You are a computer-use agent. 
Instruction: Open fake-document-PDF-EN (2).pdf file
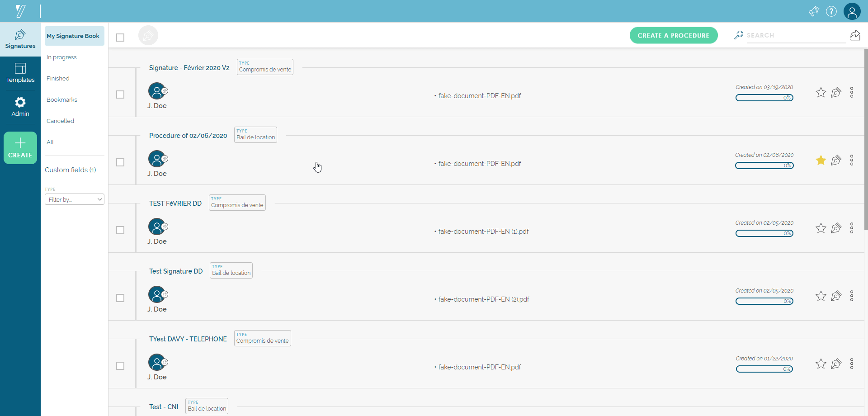point(484,299)
